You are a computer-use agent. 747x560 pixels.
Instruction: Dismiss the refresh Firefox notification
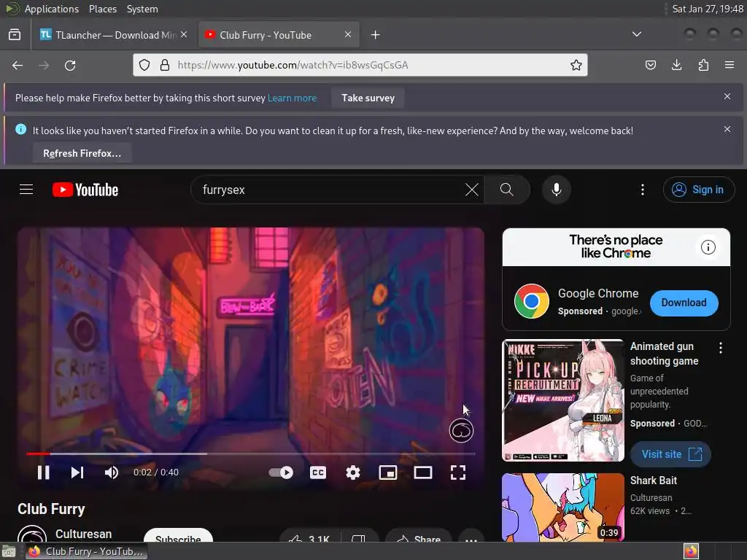[x=727, y=129]
